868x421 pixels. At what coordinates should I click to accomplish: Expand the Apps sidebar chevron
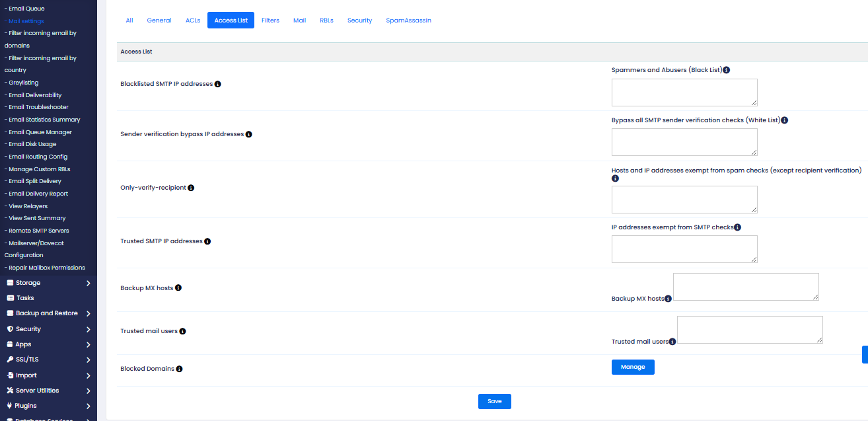click(89, 345)
